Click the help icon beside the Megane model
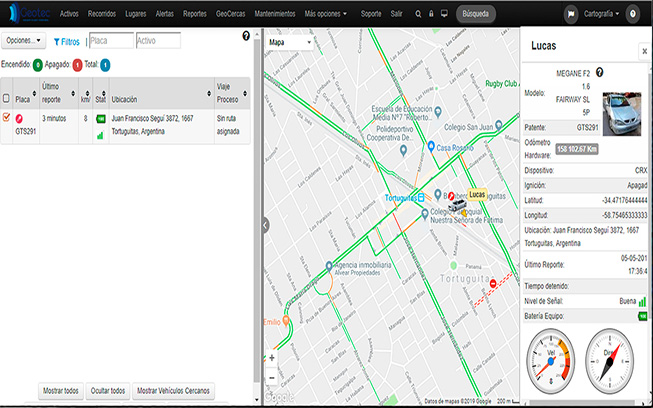 pyautogui.click(x=600, y=73)
